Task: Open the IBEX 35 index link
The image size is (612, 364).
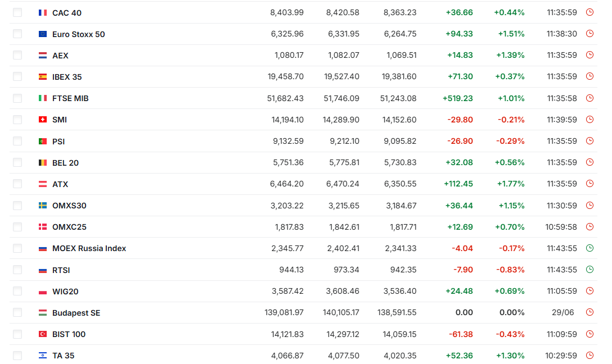Action: [x=67, y=77]
